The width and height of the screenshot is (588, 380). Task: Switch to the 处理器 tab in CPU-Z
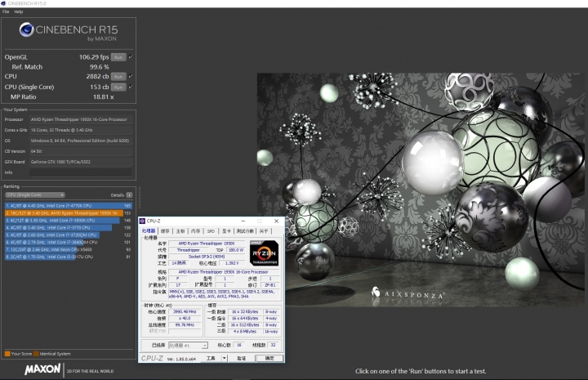coord(149,231)
